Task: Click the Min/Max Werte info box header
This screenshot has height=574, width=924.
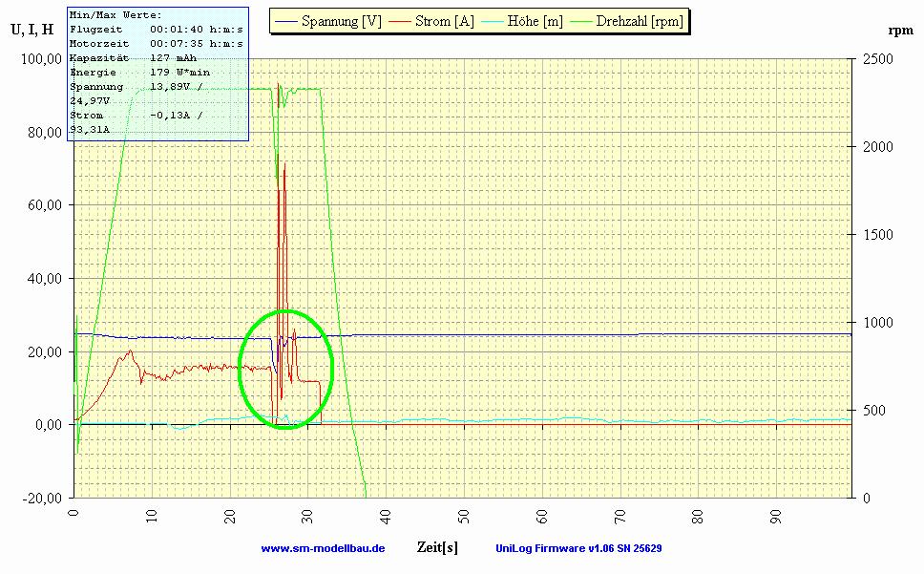Action: click(x=113, y=14)
